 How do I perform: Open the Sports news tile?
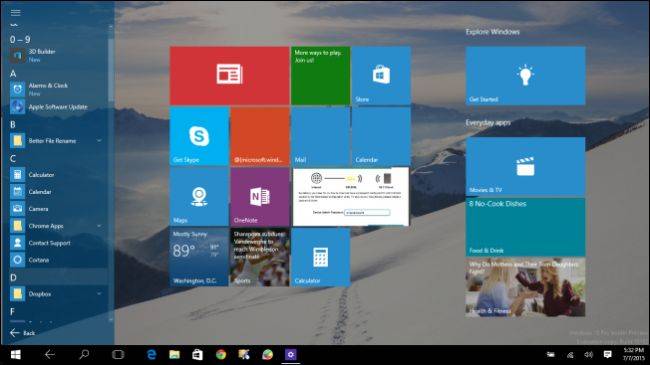click(x=260, y=257)
